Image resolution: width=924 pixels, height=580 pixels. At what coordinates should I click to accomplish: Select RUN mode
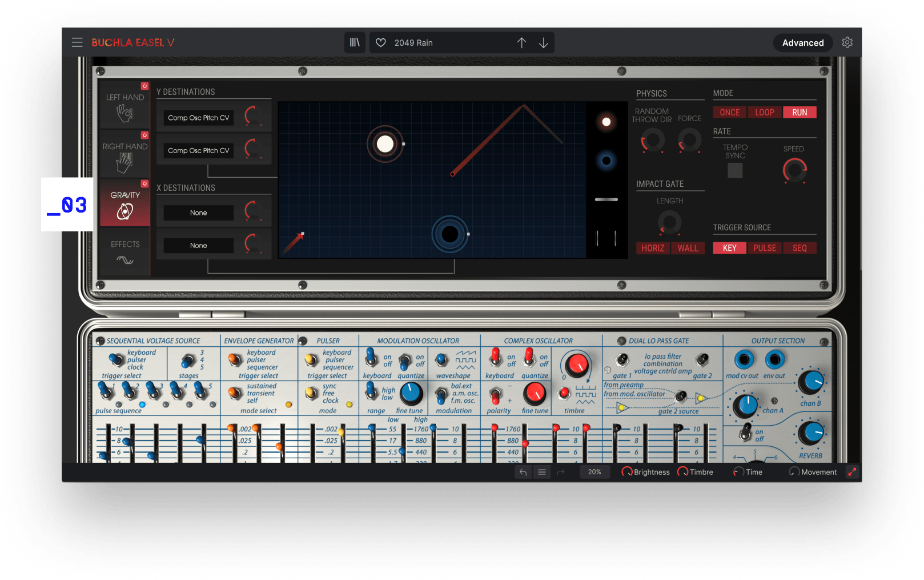click(800, 113)
